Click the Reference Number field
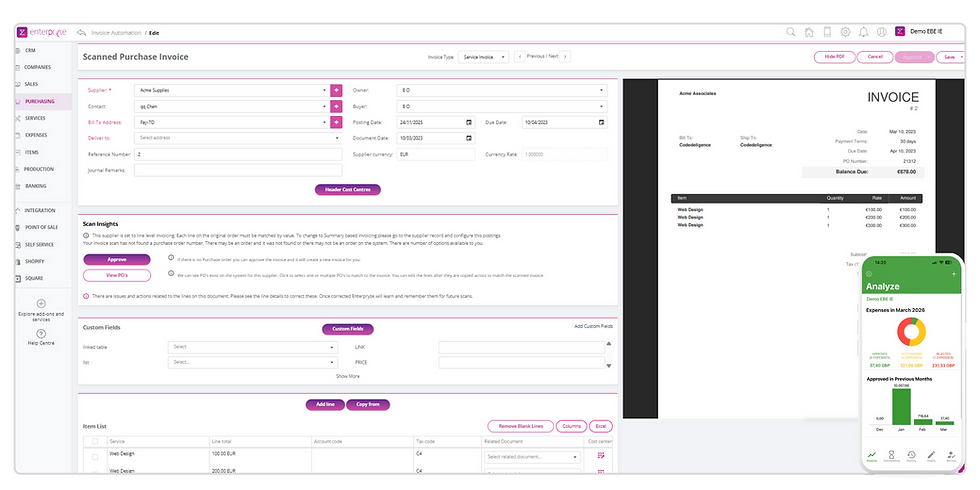 238,154
